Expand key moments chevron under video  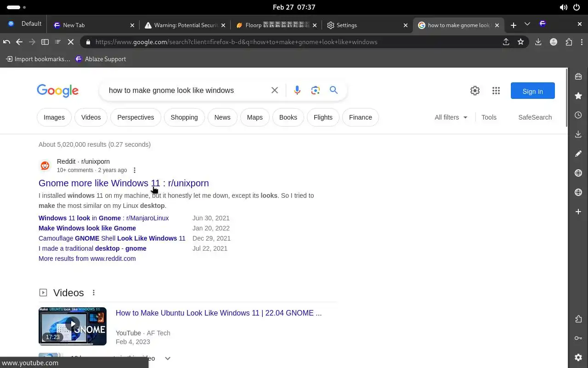coord(168,358)
